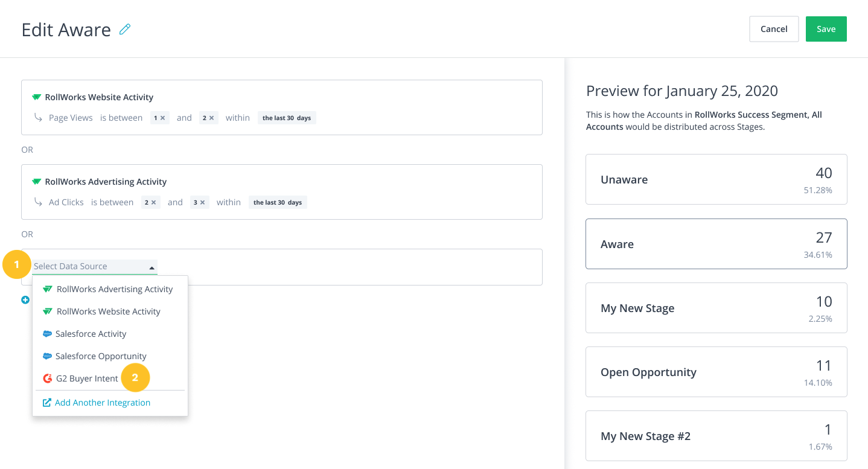The image size is (868, 469).
Task: Change Ad Clicks 'the last 30 days' timeframe
Action: (x=278, y=203)
